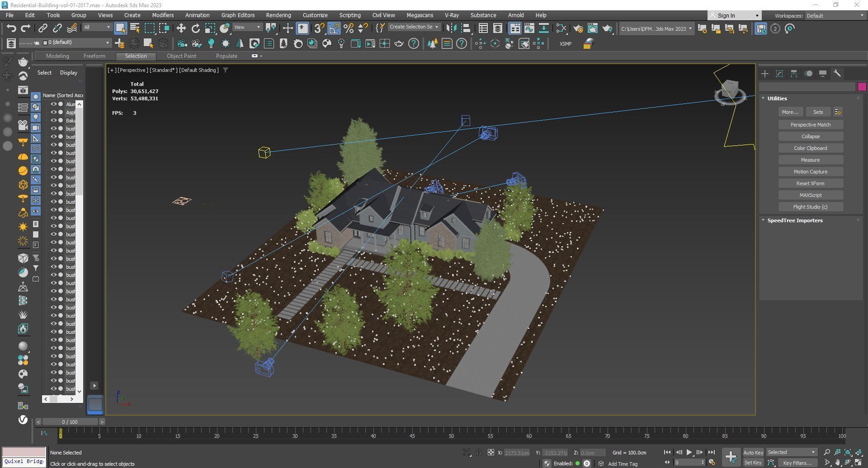Open the Selected key filter dropdown
Screen dimensions: 868x468
tap(791, 452)
